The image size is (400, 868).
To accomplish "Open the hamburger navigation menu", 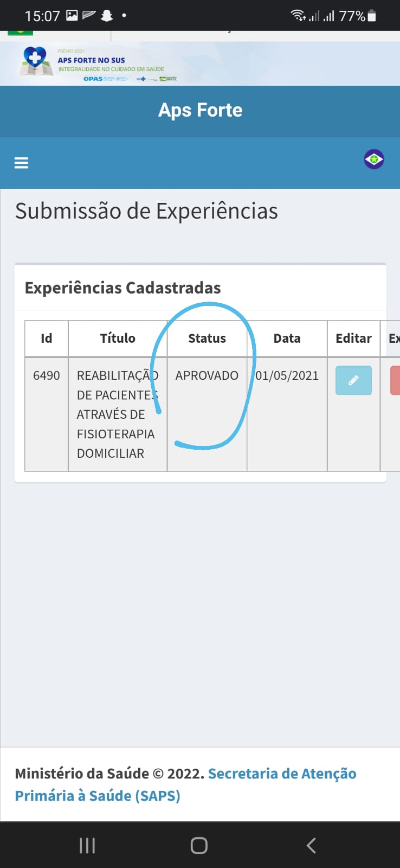I will click(21, 163).
